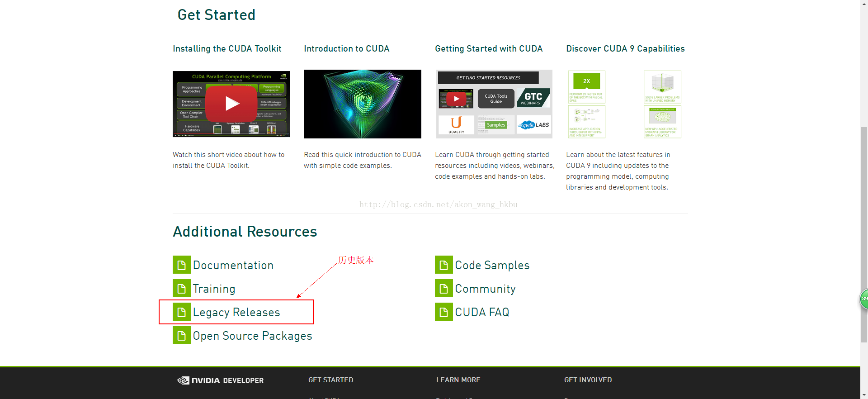
Task: Click the Code Samples file icon
Action: [x=443, y=265]
